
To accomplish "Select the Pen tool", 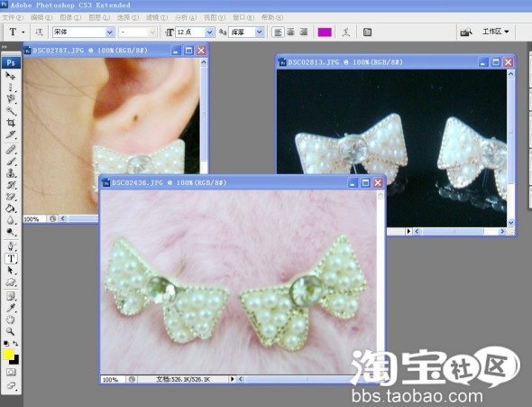I will [11, 246].
